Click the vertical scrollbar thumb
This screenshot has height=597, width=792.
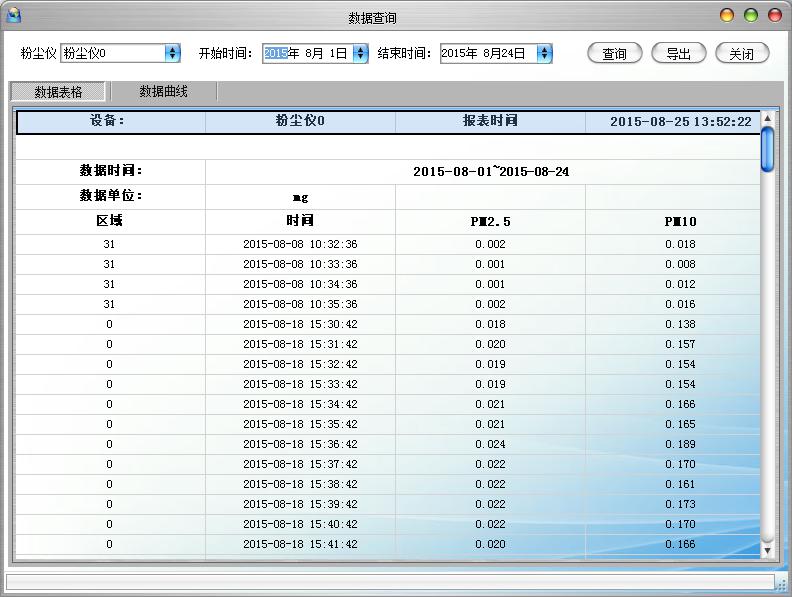pyautogui.click(x=767, y=150)
